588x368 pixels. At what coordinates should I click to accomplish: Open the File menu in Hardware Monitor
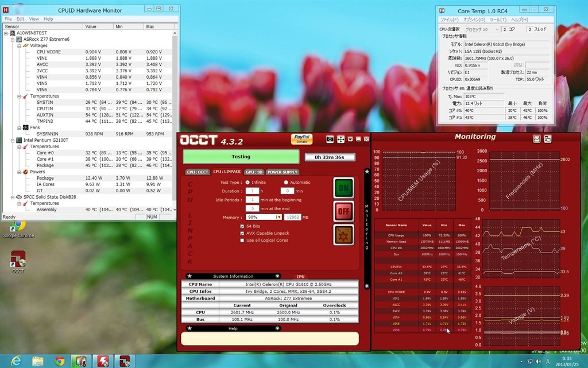pos(8,19)
